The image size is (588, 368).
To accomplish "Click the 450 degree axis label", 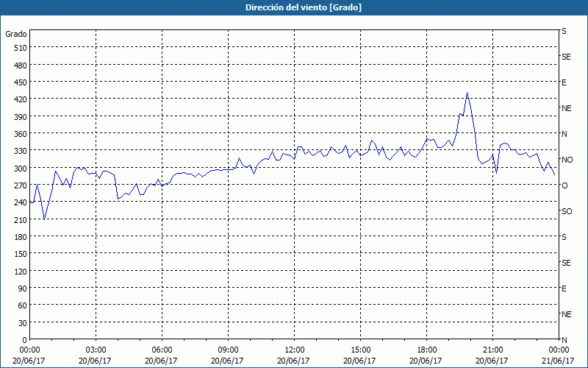I will (x=21, y=82).
